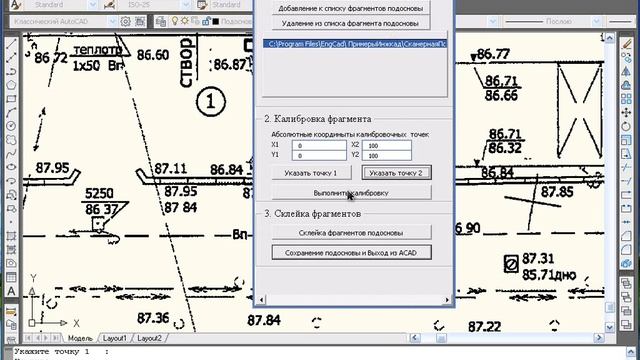The width and height of the screenshot is (640, 360).
Task: Select the Move tool
Action: [x=626, y=112]
